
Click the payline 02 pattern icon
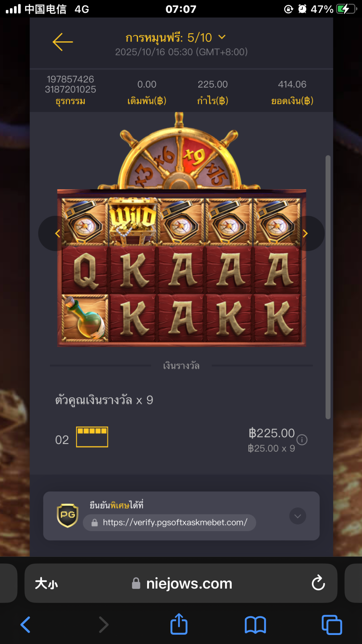tap(92, 437)
